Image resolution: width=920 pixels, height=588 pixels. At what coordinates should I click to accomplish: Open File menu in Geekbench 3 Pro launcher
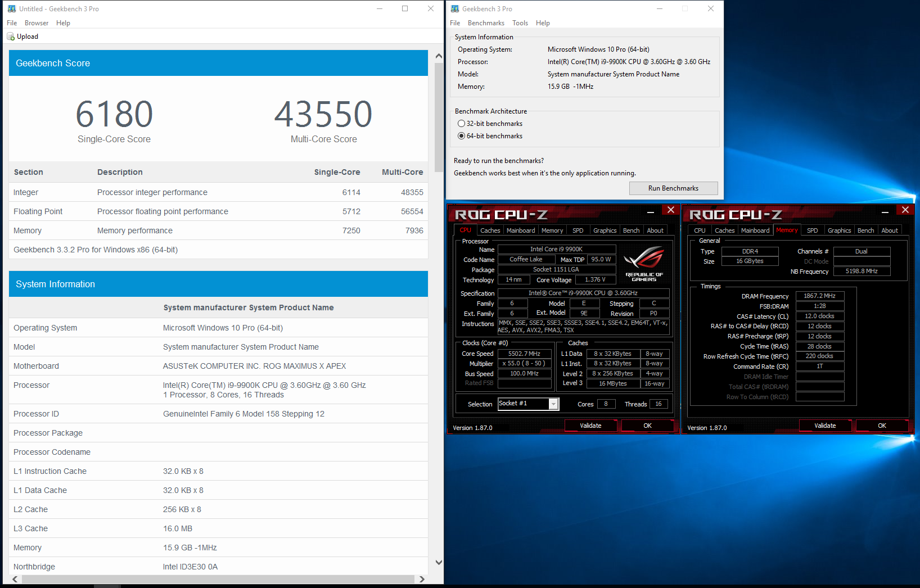455,23
